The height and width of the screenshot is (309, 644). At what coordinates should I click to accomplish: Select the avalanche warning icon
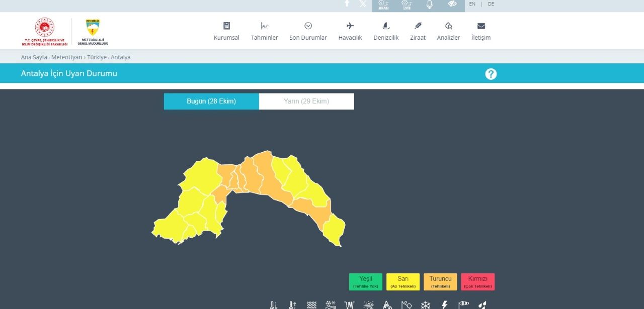(407, 305)
